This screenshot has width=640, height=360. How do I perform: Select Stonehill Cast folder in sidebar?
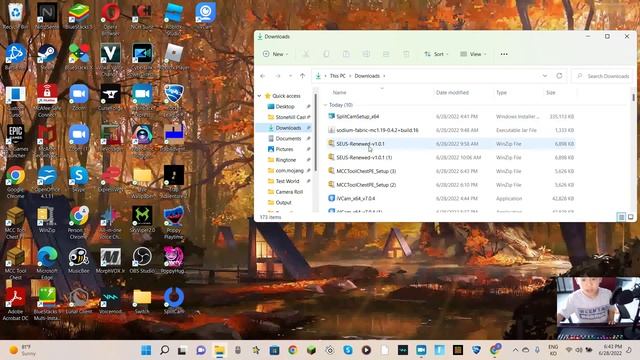click(290, 117)
